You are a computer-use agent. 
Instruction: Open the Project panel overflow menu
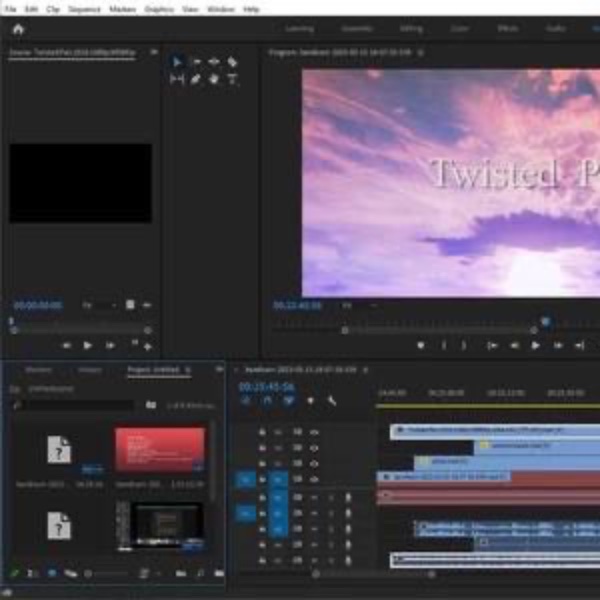pyautogui.click(x=219, y=369)
